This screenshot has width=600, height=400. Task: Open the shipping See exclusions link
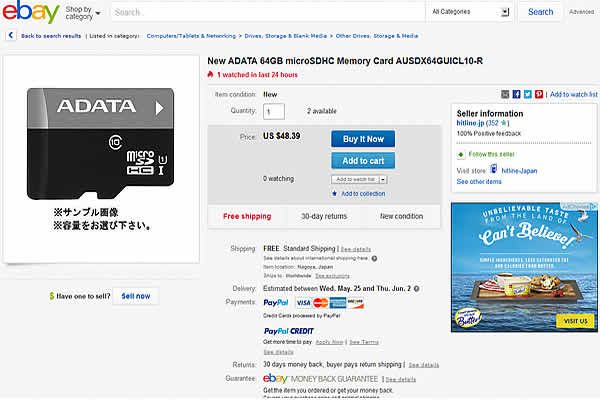(332, 276)
